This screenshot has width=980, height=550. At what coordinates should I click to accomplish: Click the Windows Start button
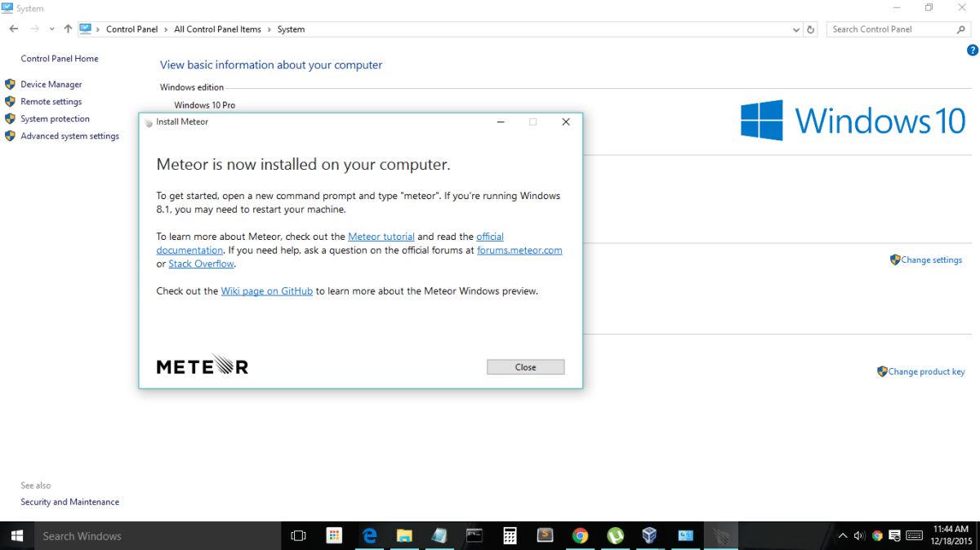(x=16, y=535)
